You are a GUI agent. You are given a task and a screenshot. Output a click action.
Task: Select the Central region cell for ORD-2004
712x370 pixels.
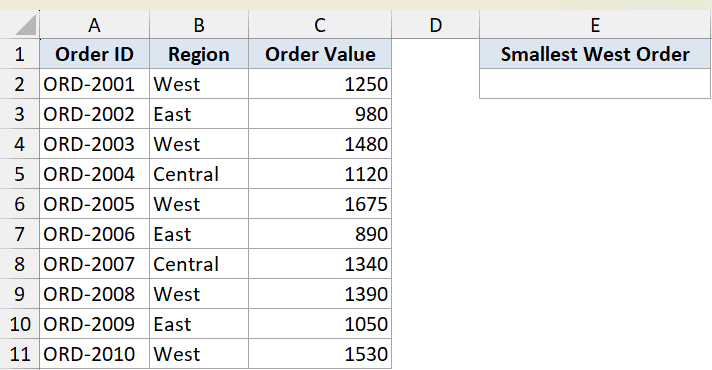(x=199, y=174)
